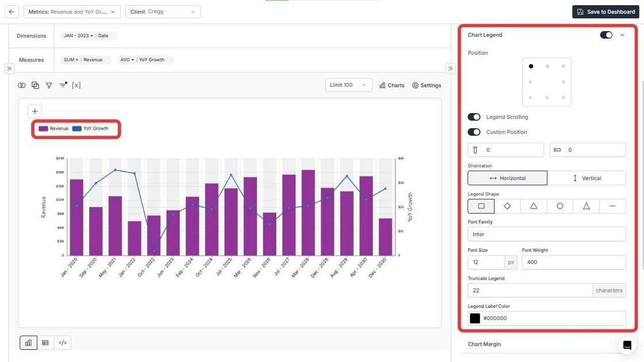Click the back arrow button
This screenshot has height=362, width=644.
(11, 11)
